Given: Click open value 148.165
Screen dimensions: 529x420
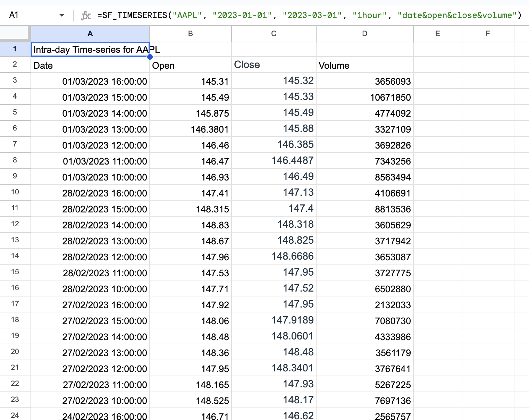Looking at the screenshot, I should (191, 384).
